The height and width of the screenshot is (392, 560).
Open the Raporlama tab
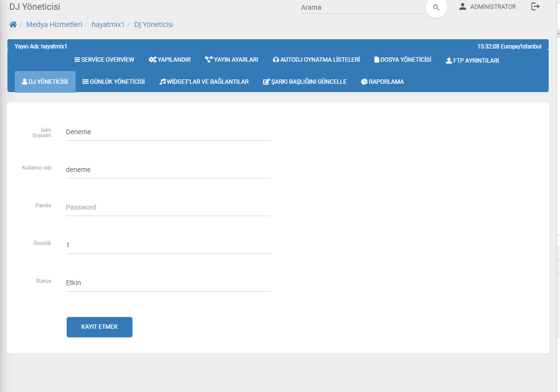coord(382,82)
